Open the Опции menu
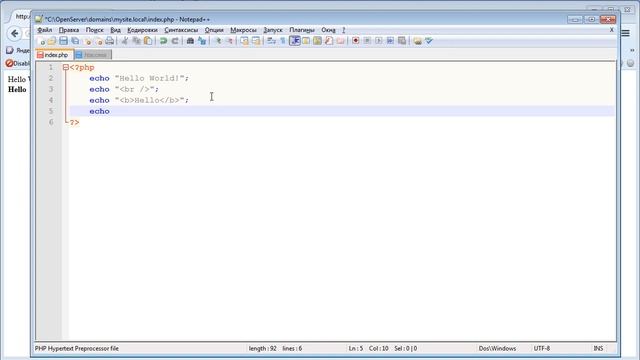640x360 pixels. point(214,30)
